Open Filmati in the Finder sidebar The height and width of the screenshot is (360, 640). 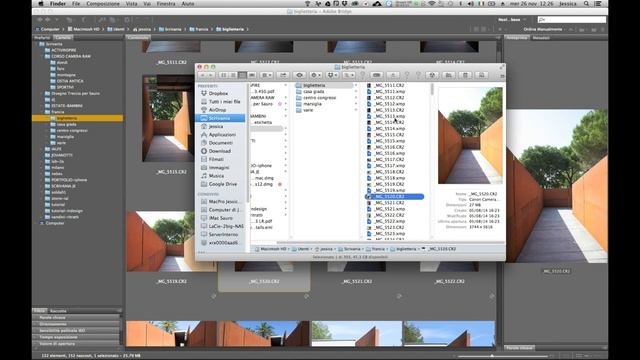[216, 159]
